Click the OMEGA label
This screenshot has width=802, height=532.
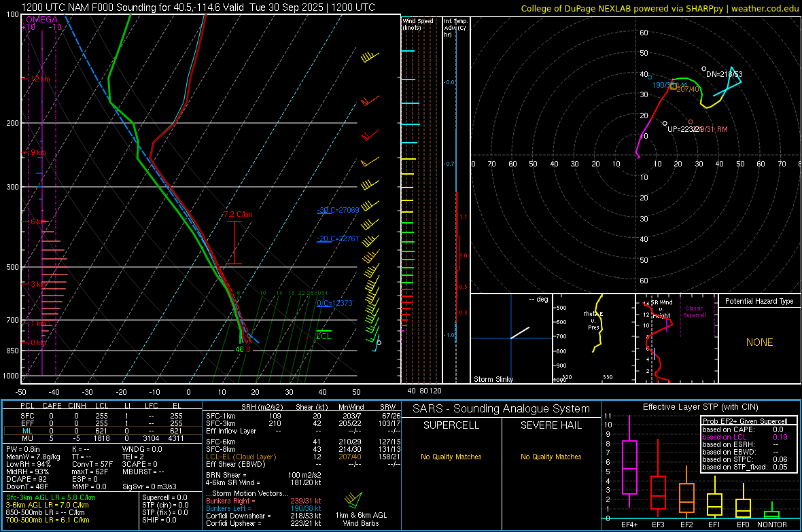tap(41, 20)
